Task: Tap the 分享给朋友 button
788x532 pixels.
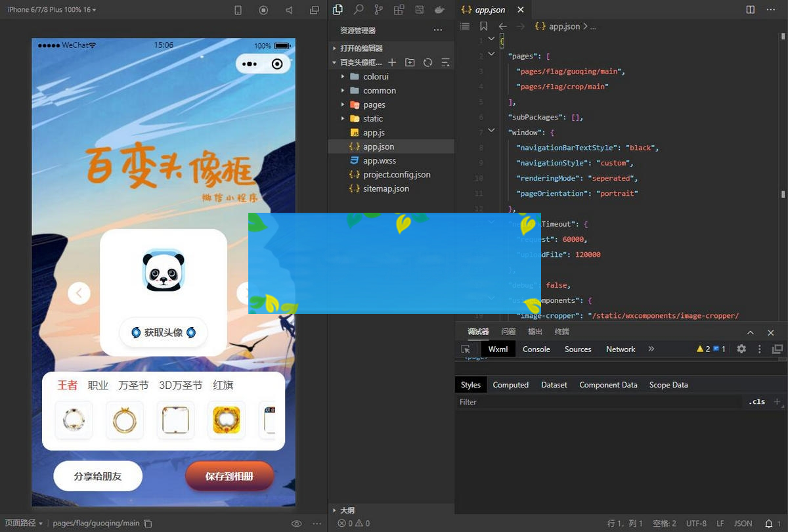Action: click(x=98, y=476)
